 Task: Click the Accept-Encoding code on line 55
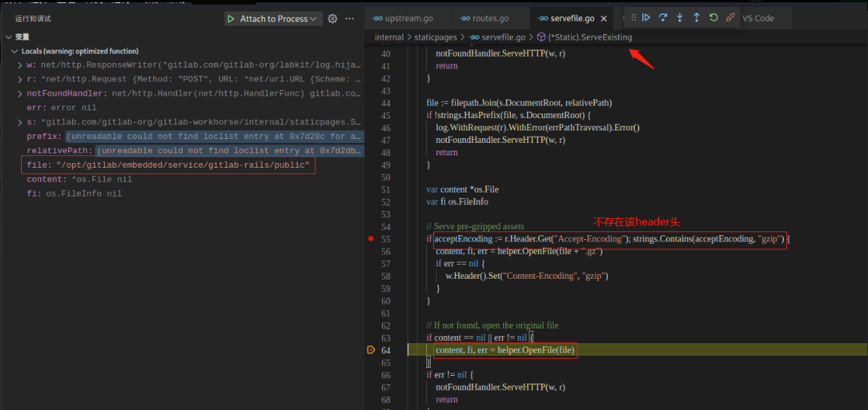609,239
